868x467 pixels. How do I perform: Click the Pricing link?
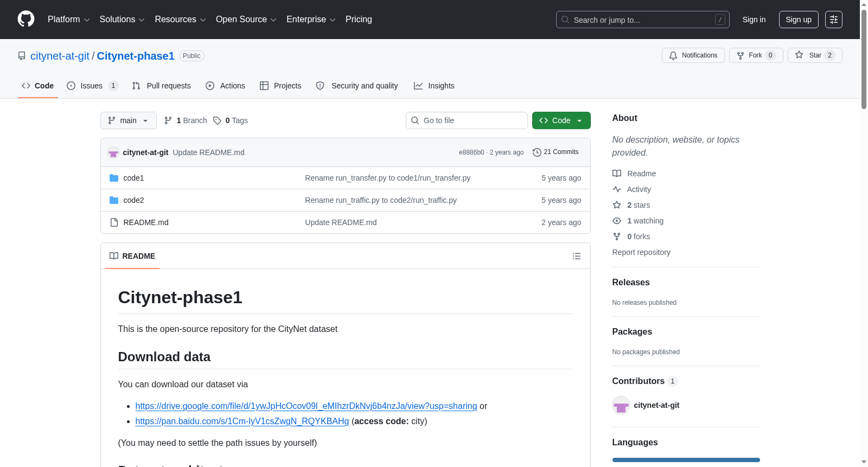pos(359,20)
